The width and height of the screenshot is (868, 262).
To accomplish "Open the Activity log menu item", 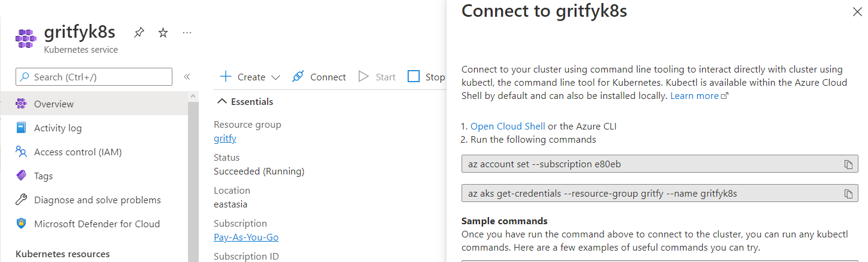I will coord(57,128).
